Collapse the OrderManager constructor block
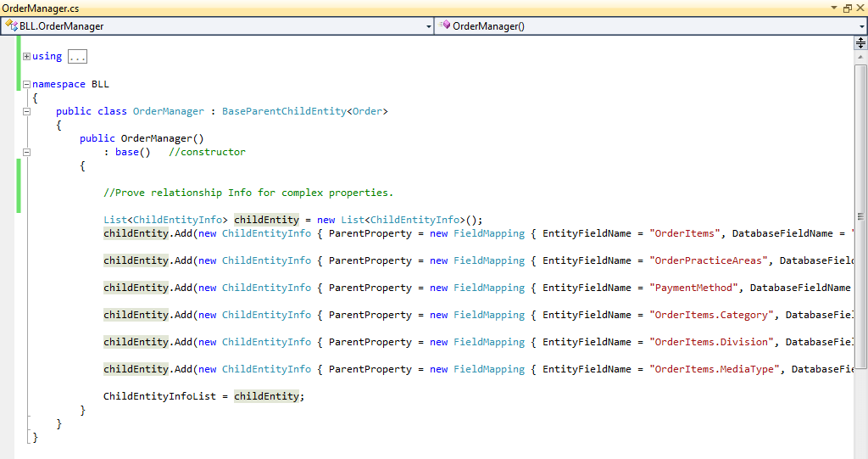Image resolution: width=868 pixels, height=459 pixels. (x=26, y=152)
